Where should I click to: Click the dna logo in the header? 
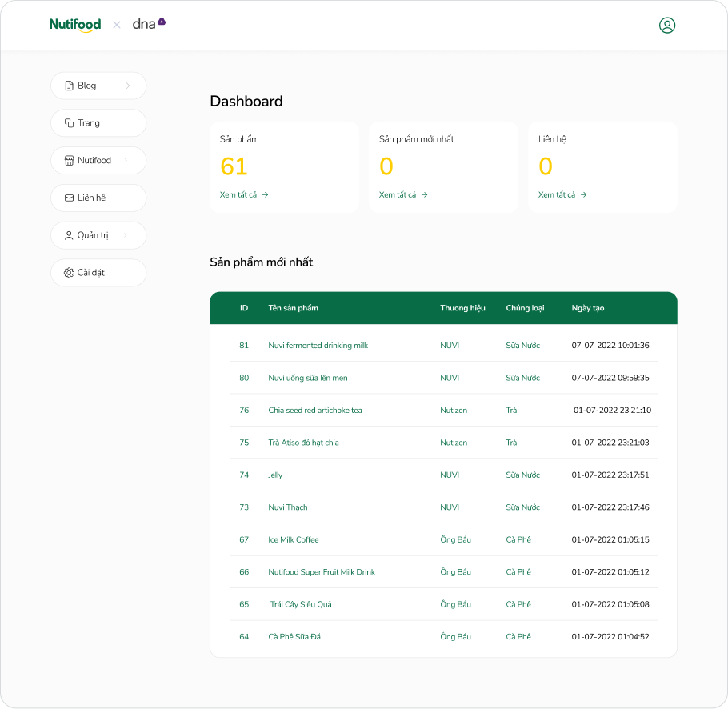click(x=149, y=24)
